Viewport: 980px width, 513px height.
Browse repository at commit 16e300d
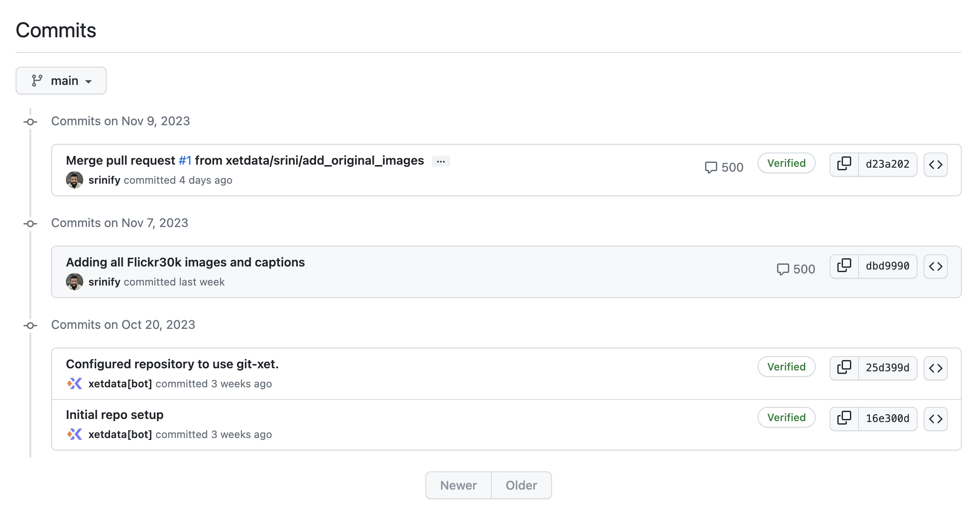point(935,419)
